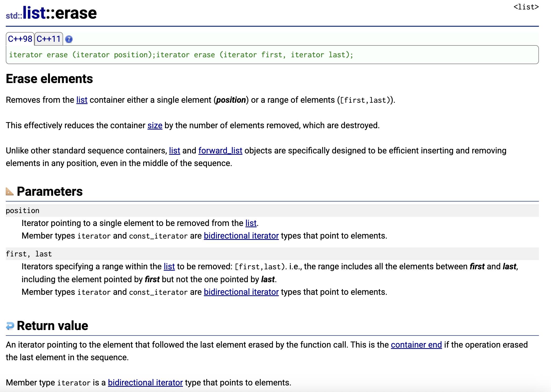Click the Return value arrow icon
The height and width of the screenshot is (392, 551).
pyautogui.click(x=10, y=326)
